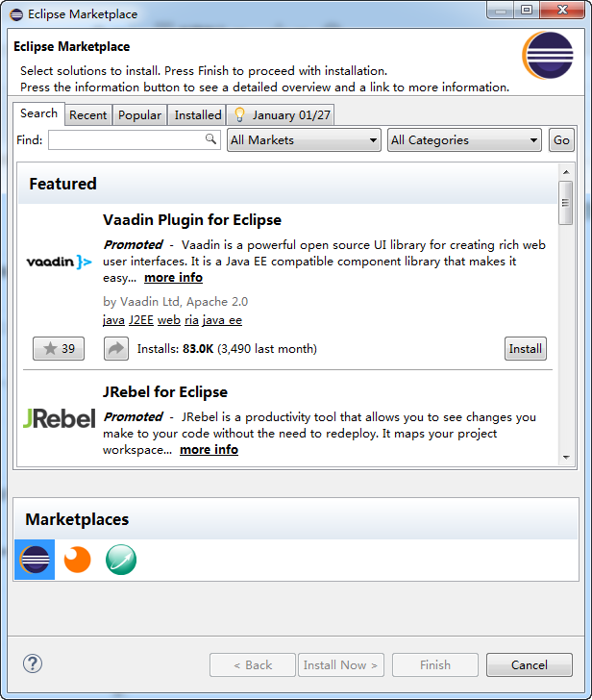Select the green globe marketplace icon
592x700 pixels.
121,560
